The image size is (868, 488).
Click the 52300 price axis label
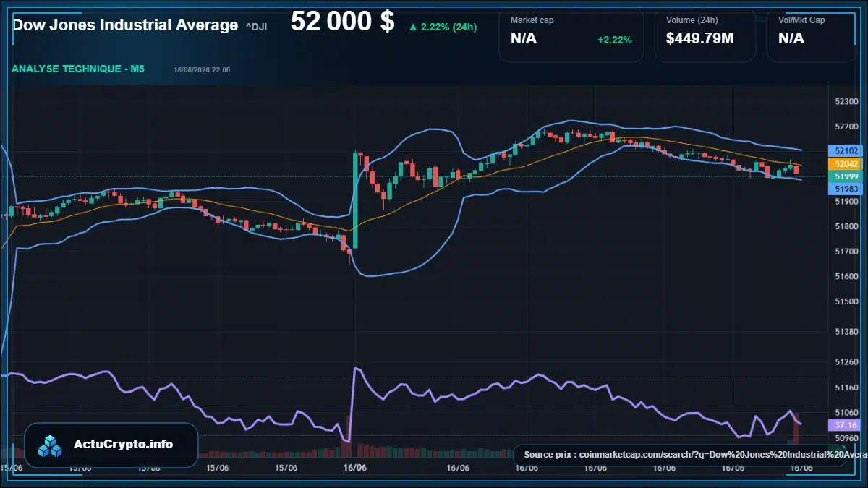[846, 102]
